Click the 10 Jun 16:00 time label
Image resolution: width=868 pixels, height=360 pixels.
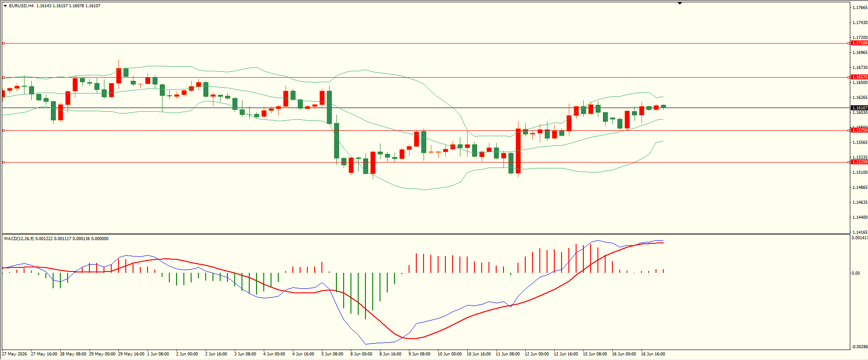pos(479,354)
